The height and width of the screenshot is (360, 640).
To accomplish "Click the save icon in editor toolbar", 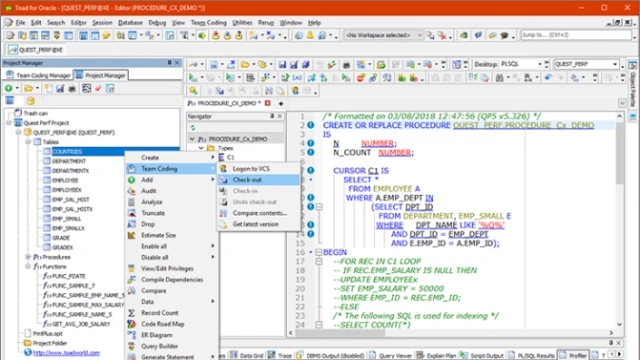I will [x=282, y=64].
